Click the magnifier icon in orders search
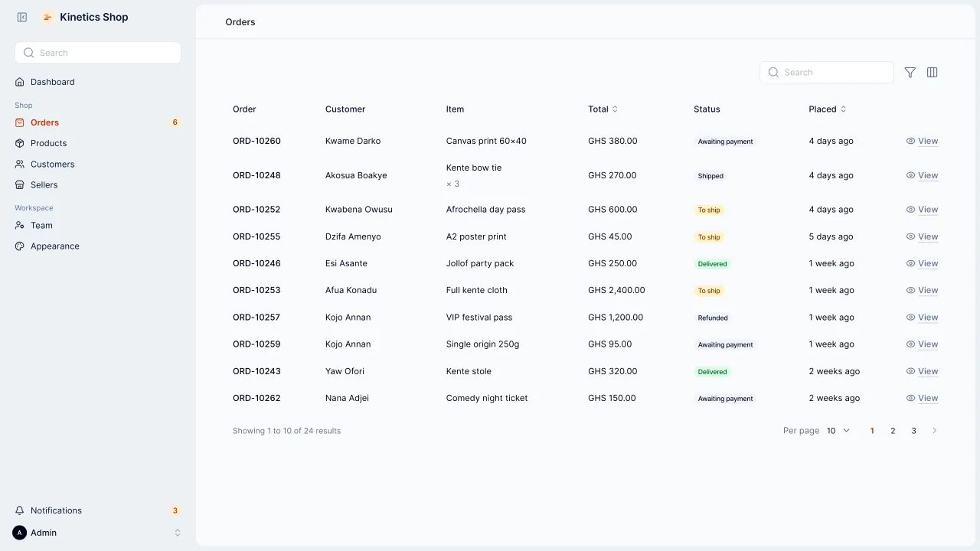This screenshot has height=551, width=980. 773,72
